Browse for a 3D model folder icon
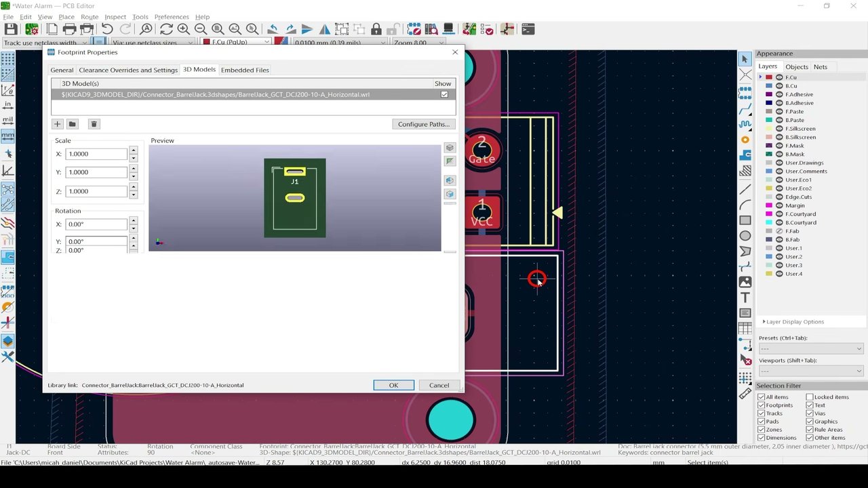This screenshot has width=868, height=488. 73,124
